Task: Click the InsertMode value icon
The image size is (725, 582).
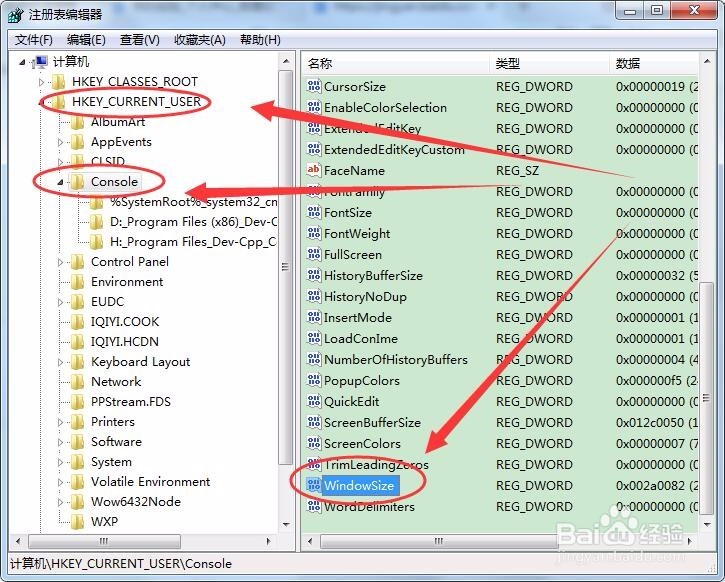Action: [314, 318]
